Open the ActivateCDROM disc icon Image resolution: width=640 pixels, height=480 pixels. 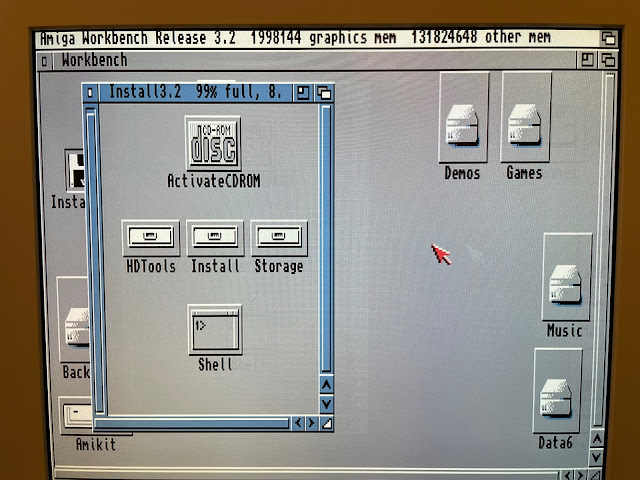pyautogui.click(x=213, y=144)
